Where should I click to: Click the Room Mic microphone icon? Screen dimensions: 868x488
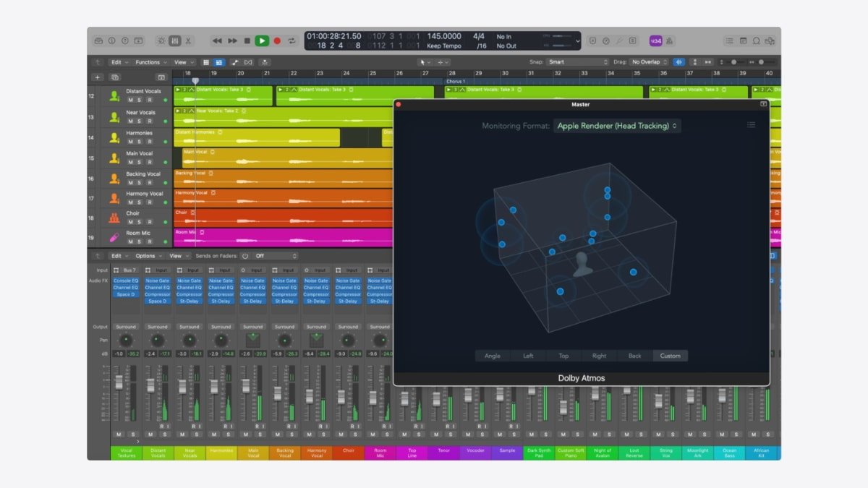(x=114, y=238)
